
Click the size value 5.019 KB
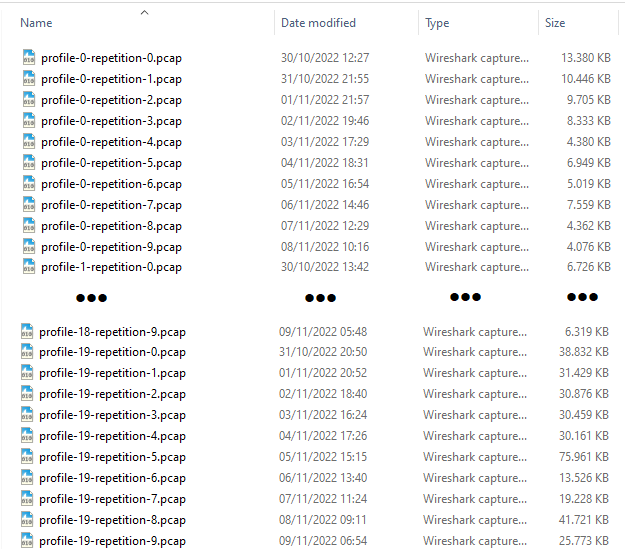pos(589,184)
